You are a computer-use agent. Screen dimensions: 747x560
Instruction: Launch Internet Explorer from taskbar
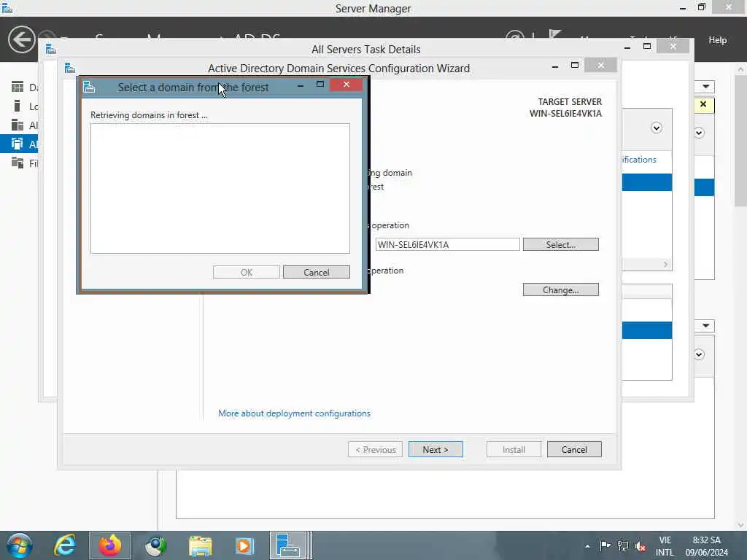[65, 545]
